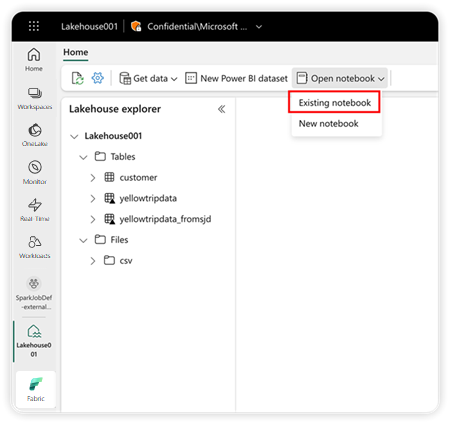Expand the csv folder chevron
This screenshot has height=425, width=450.
pos(93,261)
